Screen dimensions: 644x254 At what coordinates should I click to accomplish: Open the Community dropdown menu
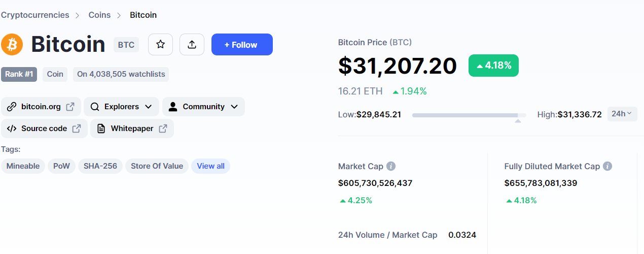pyautogui.click(x=203, y=107)
